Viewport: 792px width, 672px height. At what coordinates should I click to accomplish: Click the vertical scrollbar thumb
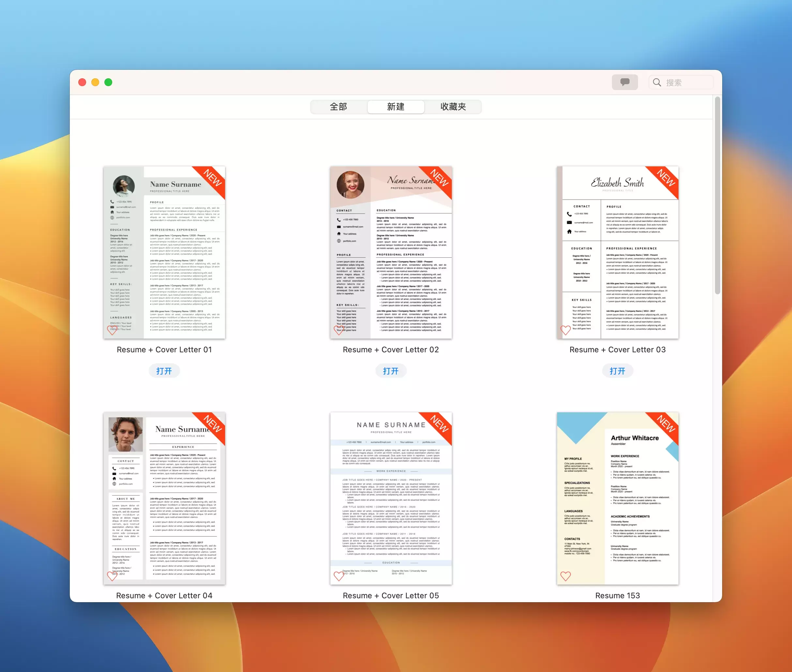(717, 195)
